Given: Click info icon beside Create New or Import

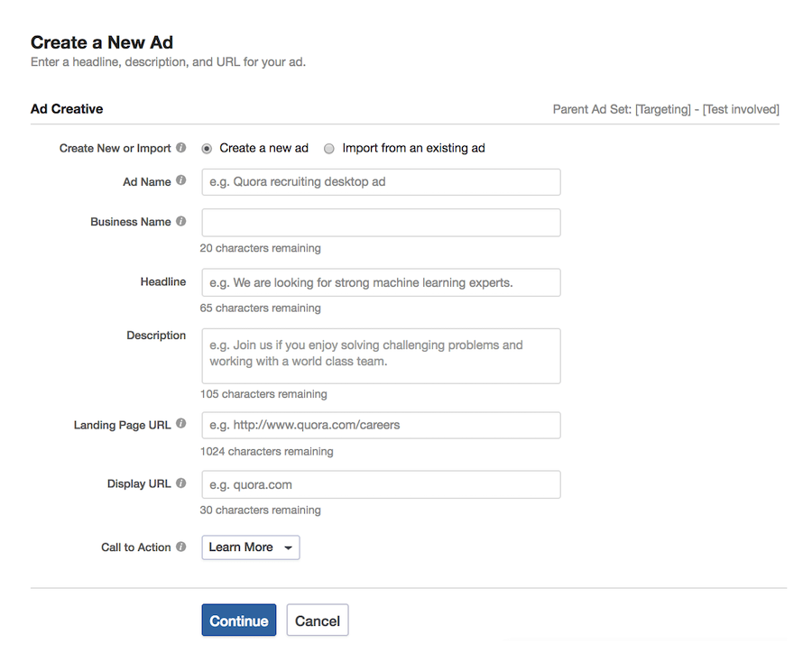Looking at the screenshot, I should pos(181,148).
